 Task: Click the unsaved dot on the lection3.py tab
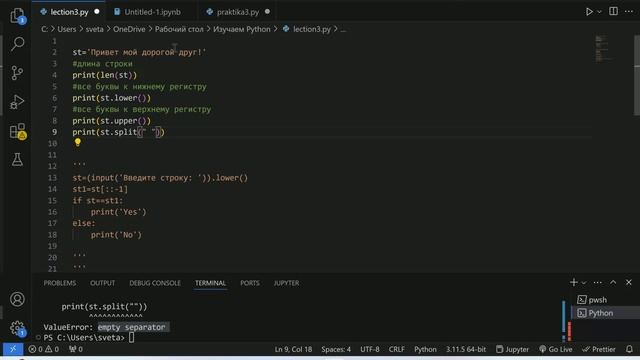pyautogui.click(x=97, y=11)
